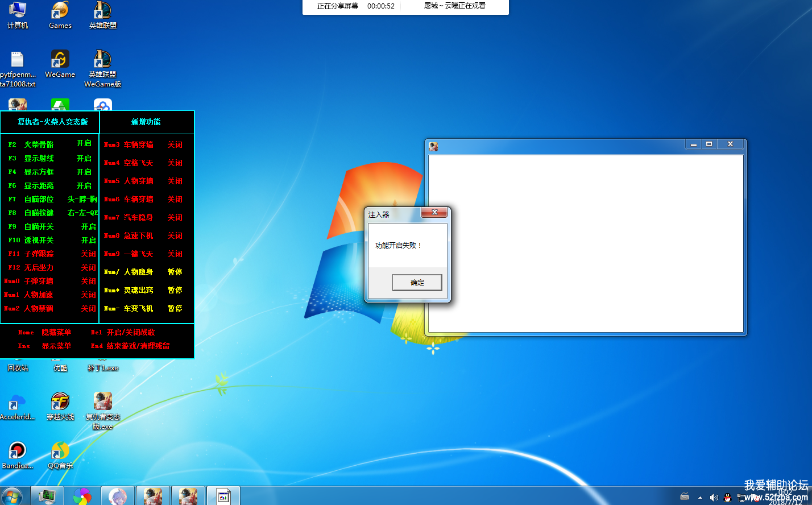Select the 英雄联盟 shortcut beside Games
Image resolution: width=812 pixels, height=505 pixels.
point(102,15)
